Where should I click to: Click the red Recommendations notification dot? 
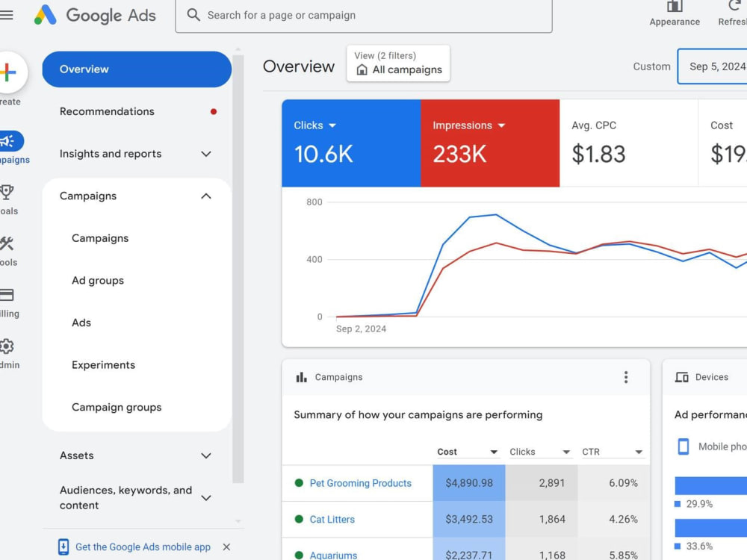click(x=214, y=111)
